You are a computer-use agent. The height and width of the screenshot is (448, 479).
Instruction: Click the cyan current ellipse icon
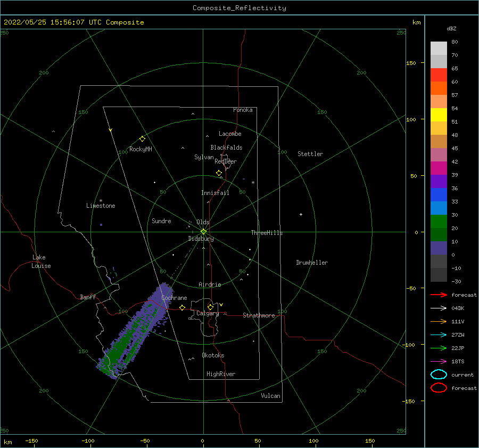(439, 374)
